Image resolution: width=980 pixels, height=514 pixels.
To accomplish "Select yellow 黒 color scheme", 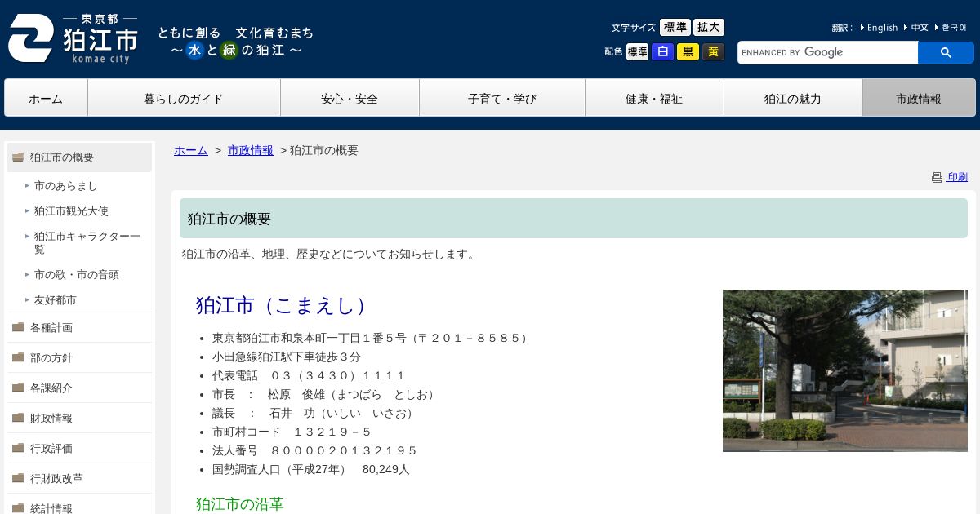I will (688, 52).
